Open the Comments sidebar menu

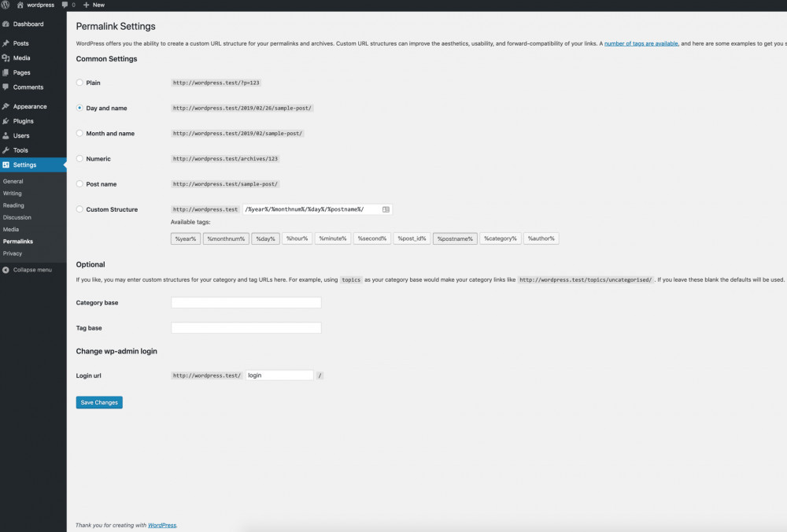(33, 87)
